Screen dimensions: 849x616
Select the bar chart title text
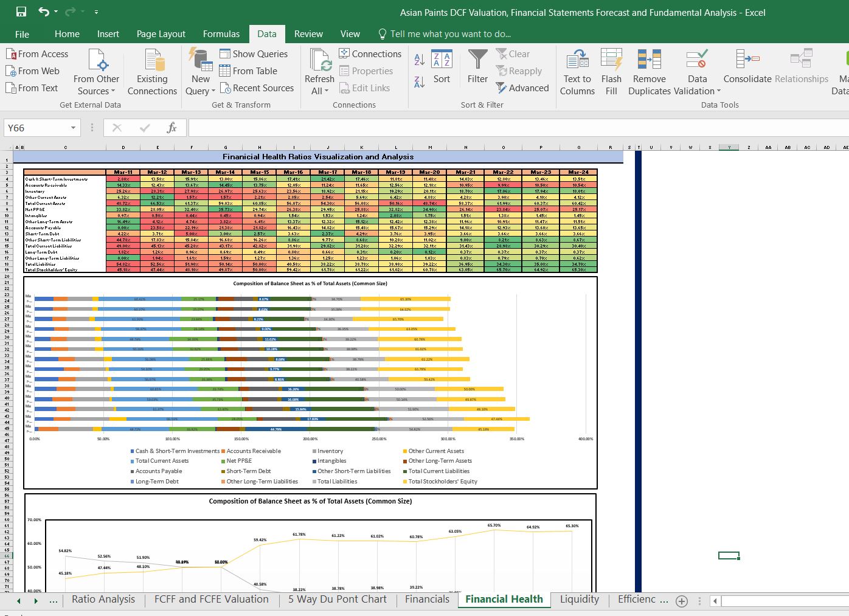[310, 283]
